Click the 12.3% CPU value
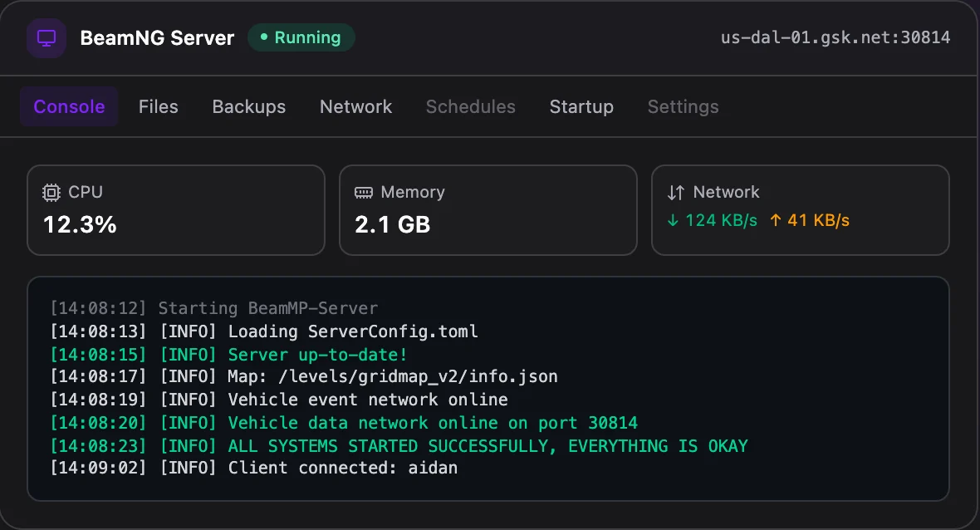 [80, 225]
